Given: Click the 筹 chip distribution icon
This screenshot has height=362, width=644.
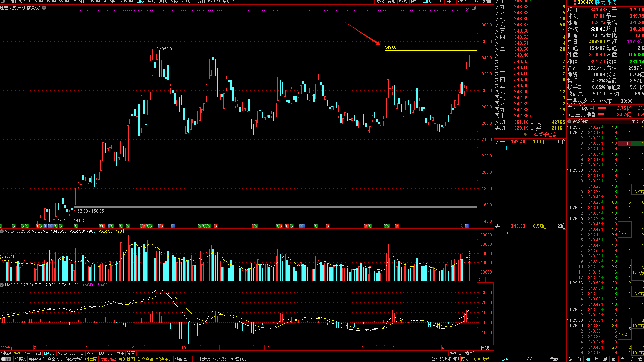Looking at the screenshot, I should [640, 359].
